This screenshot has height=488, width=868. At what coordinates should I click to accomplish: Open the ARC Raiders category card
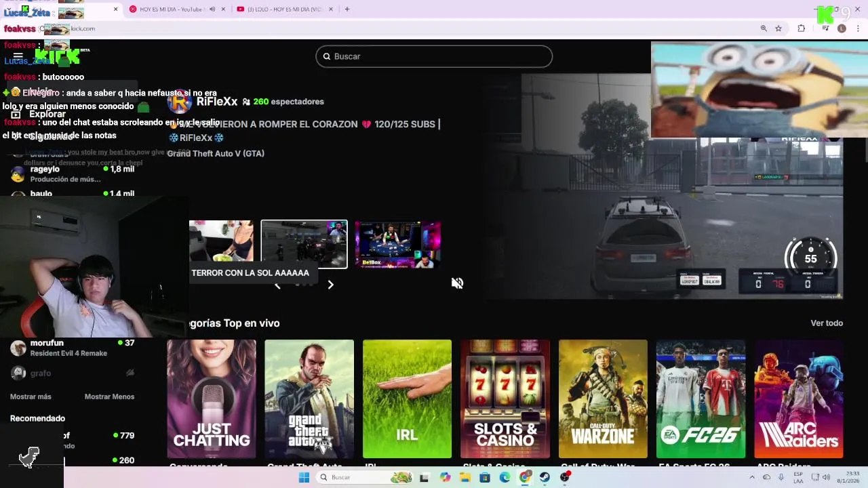click(x=799, y=399)
